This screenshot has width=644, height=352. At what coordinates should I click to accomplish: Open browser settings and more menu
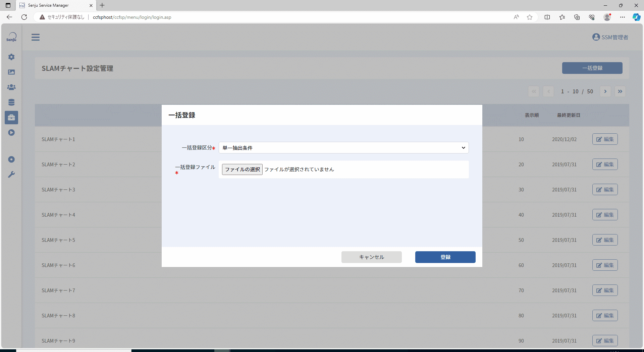pyautogui.click(x=623, y=17)
